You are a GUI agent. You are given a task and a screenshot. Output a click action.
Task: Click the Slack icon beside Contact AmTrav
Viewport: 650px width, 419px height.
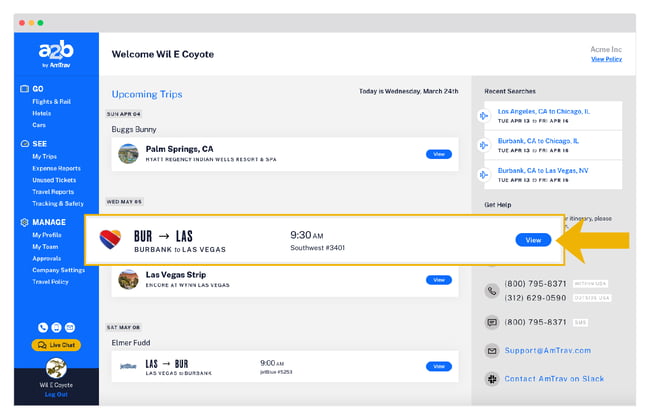492,379
